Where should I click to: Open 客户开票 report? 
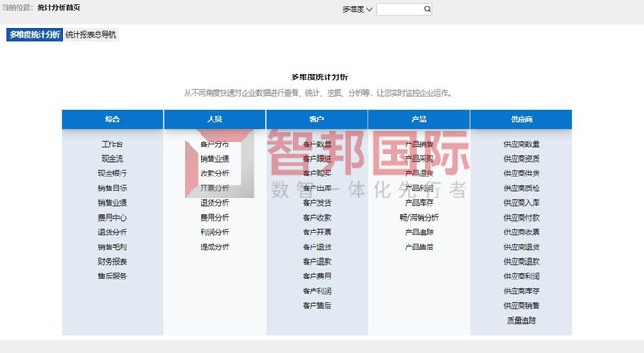tap(316, 233)
